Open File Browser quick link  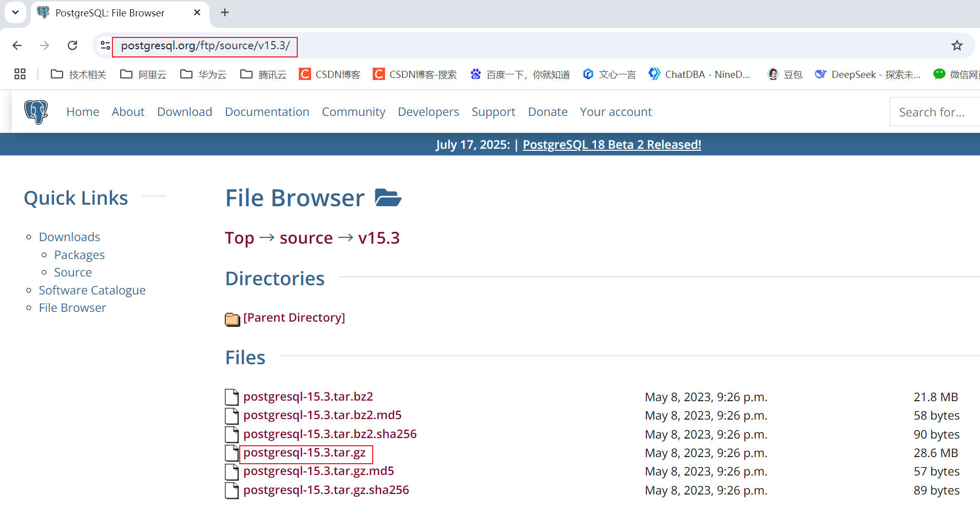[72, 308]
